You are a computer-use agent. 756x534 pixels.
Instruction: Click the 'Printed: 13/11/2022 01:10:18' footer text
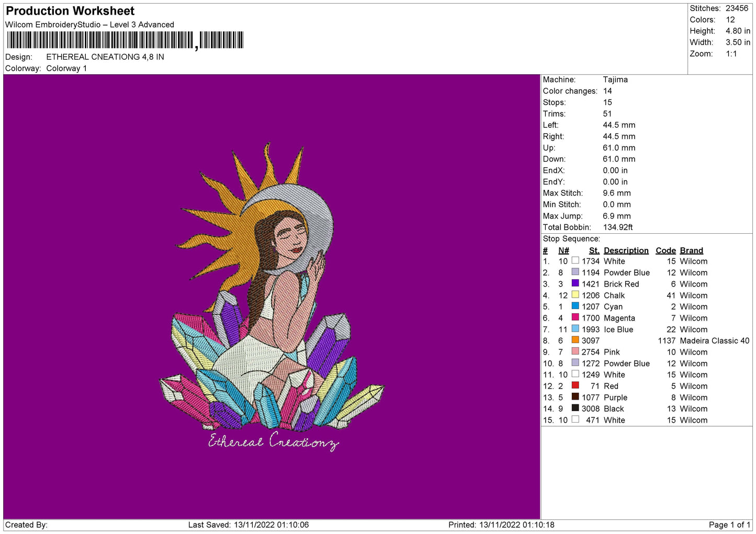pyautogui.click(x=501, y=525)
